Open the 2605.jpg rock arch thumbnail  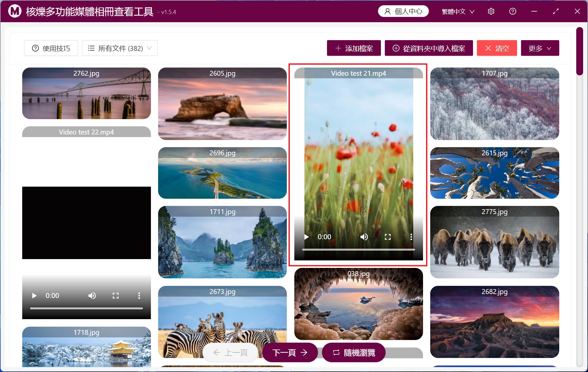pyautogui.click(x=222, y=104)
